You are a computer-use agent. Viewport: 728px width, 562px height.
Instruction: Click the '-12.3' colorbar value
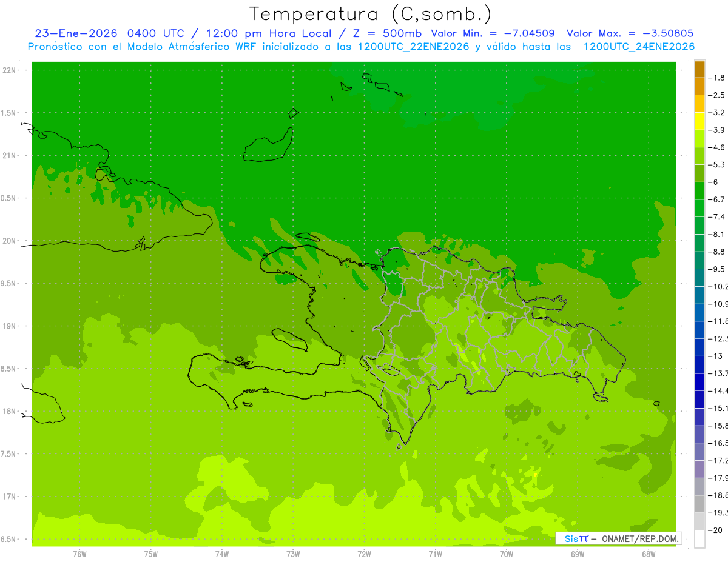tap(718, 338)
